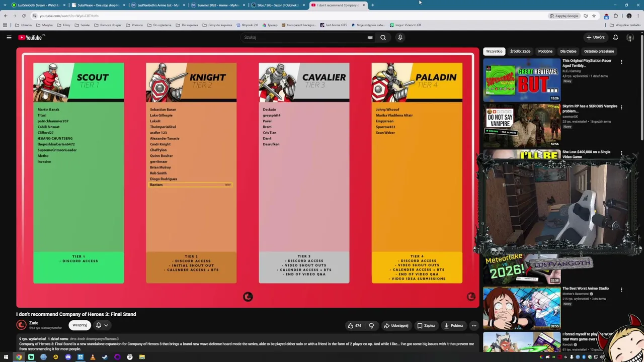
Task: Reload the page in Chrome
Action: click(x=24, y=16)
